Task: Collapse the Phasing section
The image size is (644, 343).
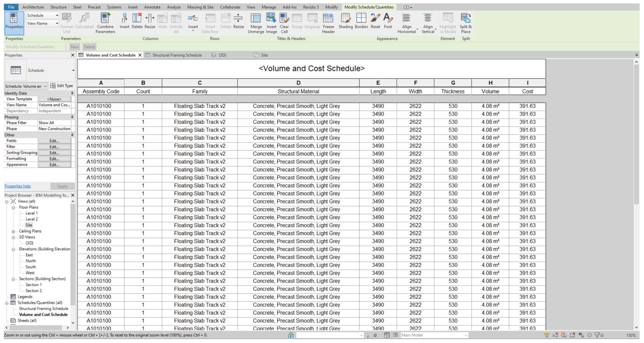Action: click(x=72, y=117)
